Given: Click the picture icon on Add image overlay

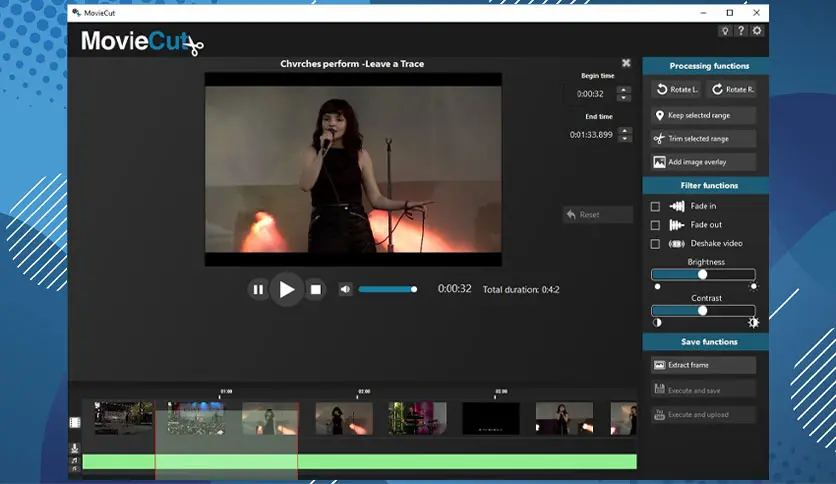Looking at the screenshot, I should 660,162.
